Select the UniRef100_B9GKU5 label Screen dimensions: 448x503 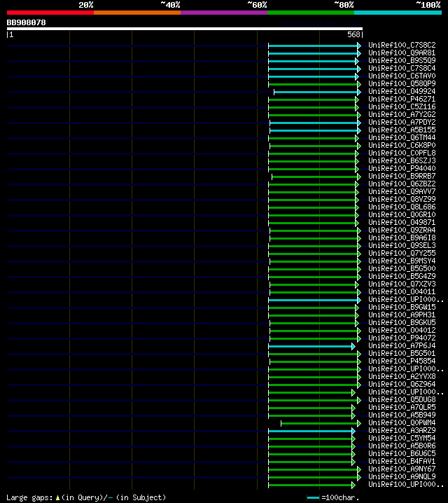[402, 322]
